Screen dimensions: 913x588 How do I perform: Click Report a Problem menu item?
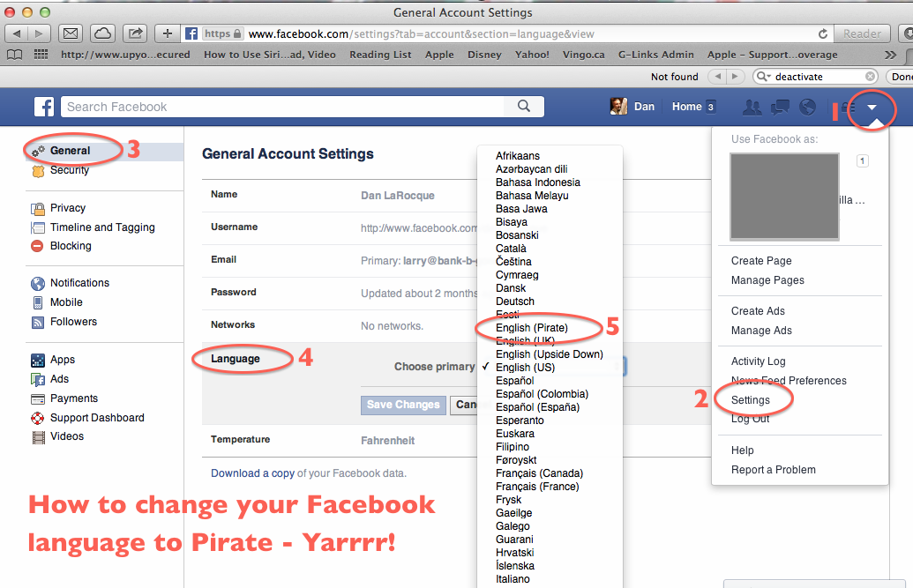coord(774,469)
